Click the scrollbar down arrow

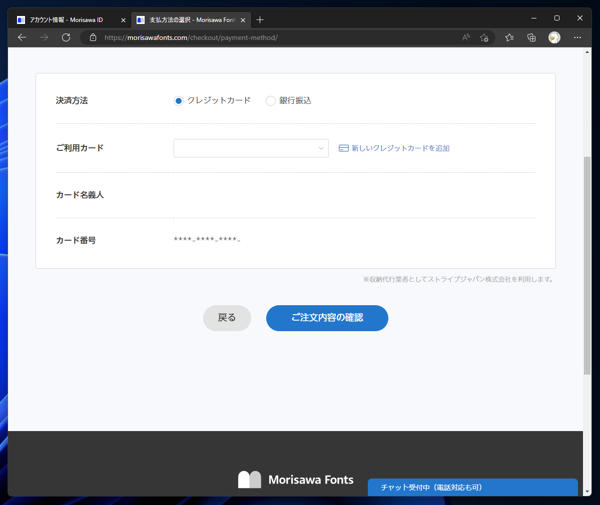coord(587,492)
